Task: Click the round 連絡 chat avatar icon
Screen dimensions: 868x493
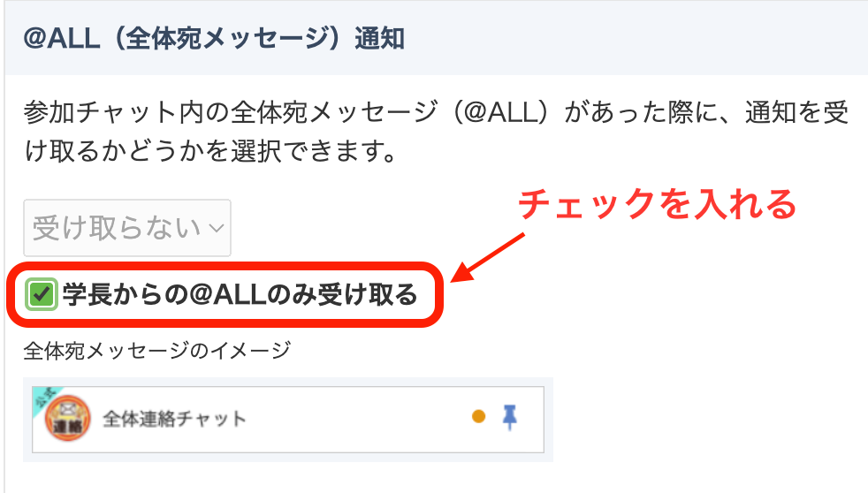Action: click(67, 419)
